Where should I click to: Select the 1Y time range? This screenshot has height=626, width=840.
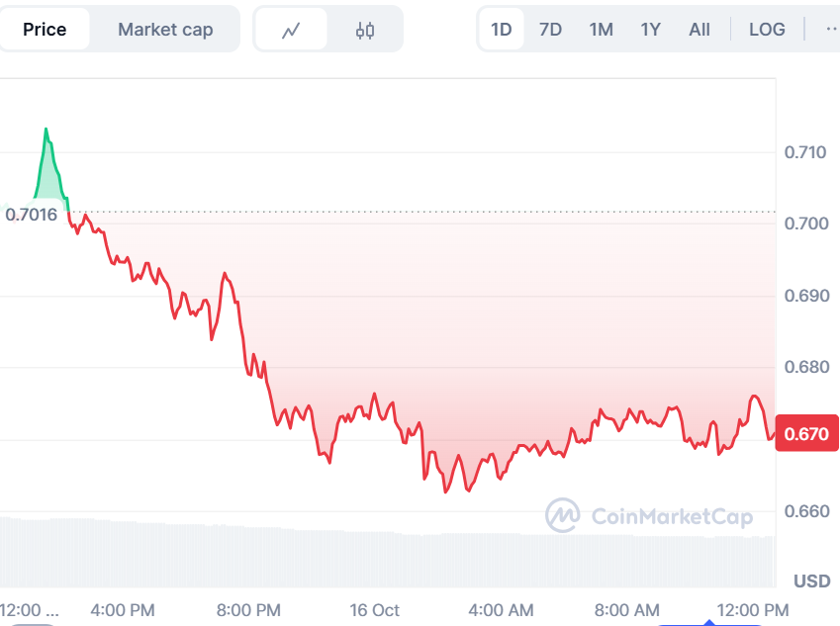coord(650,29)
